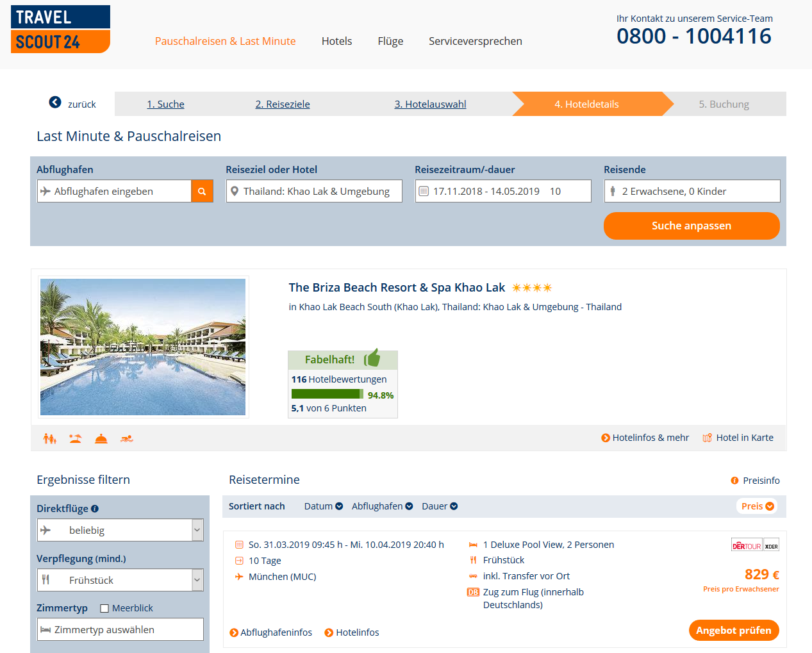The image size is (812, 653).
Task: Click the thumbs-up icon next to Fabelhaft!
Action: tap(372, 358)
